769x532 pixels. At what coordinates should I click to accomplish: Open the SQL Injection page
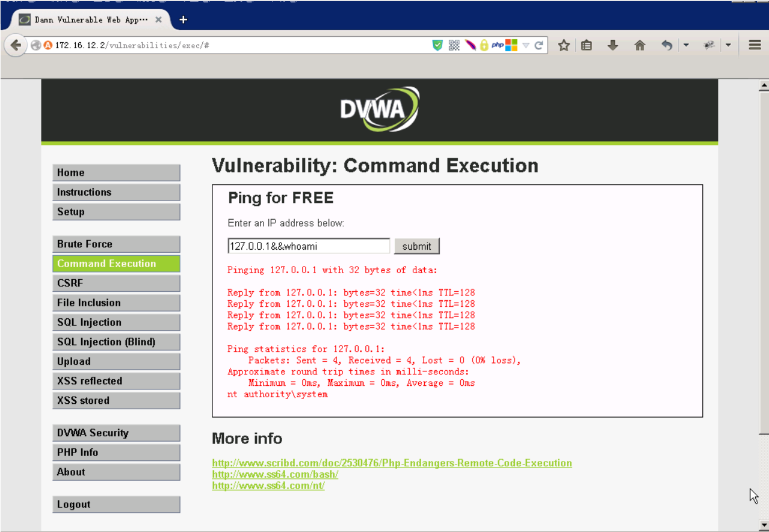click(x=116, y=323)
